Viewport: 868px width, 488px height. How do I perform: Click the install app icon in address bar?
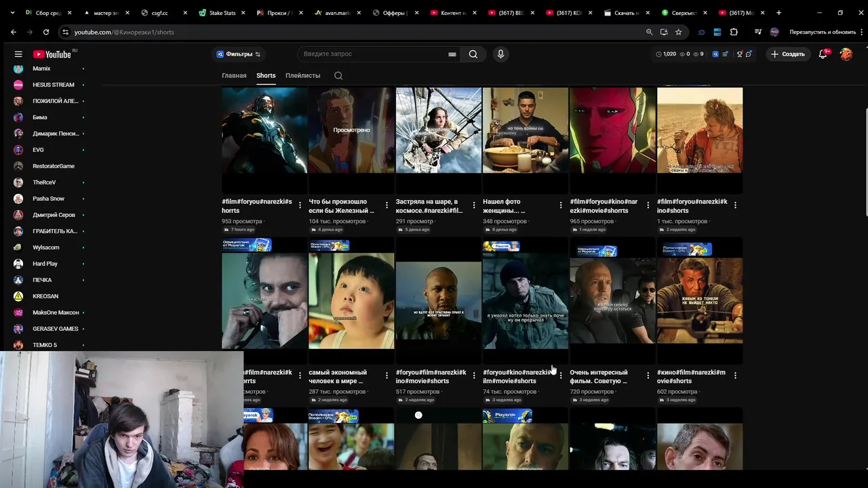point(664,32)
